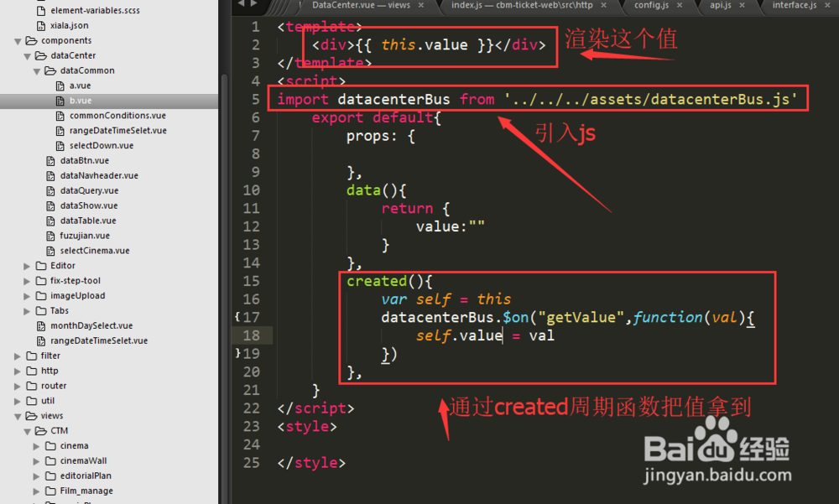Click 'export default' keyword on line 6
The image size is (839, 504).
point(373,117)
